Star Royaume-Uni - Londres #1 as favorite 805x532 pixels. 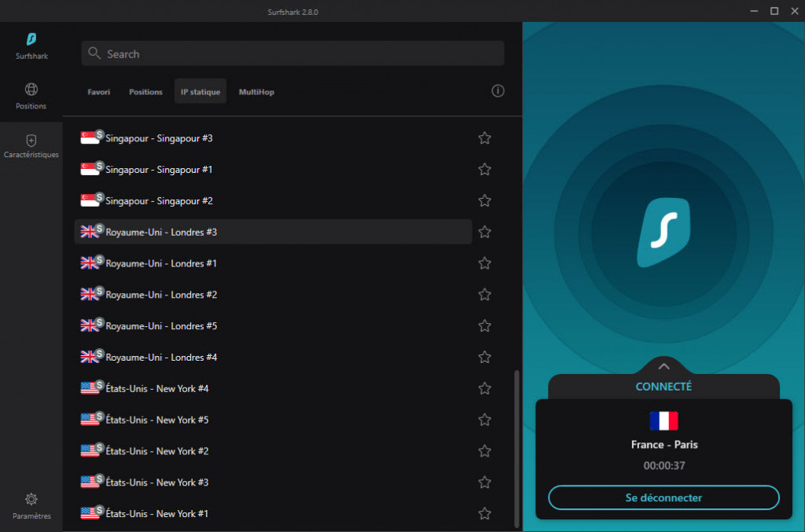coord(484,263)
